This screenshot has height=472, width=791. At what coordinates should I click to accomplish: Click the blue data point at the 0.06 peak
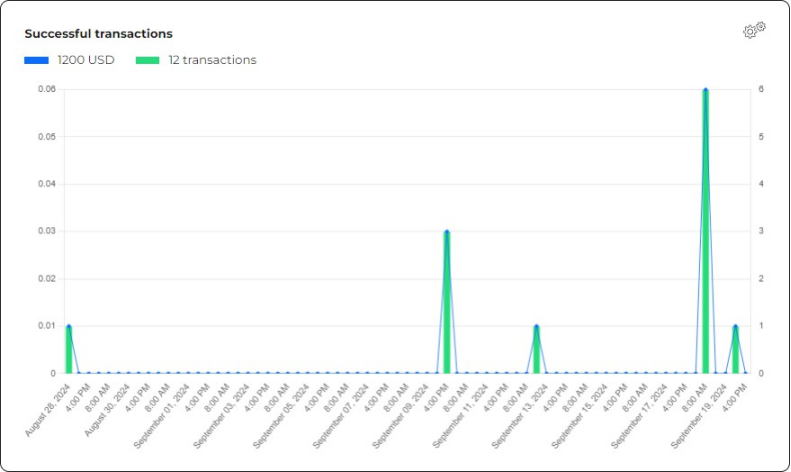pyautogui.click(x=705, y=90)
